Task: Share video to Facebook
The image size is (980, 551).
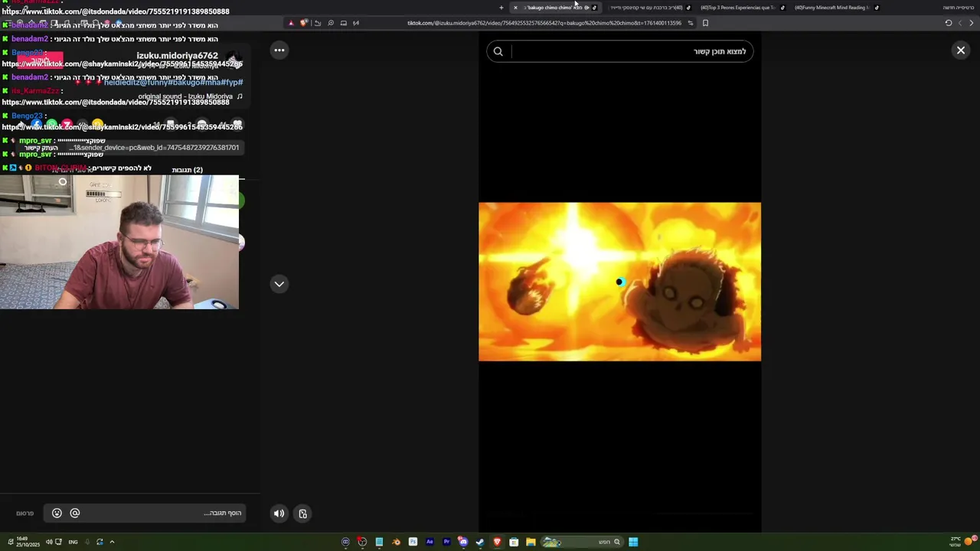Action: pyautogui.click(x=36, y=124)
